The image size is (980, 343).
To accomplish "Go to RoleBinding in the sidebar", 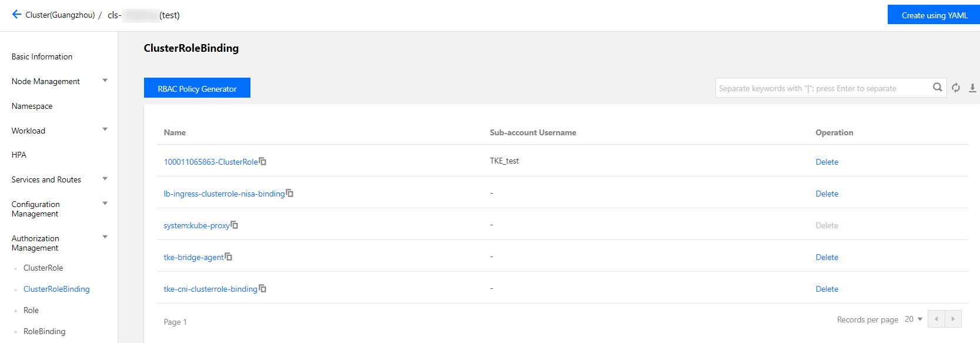I will [x=44, y=331].
